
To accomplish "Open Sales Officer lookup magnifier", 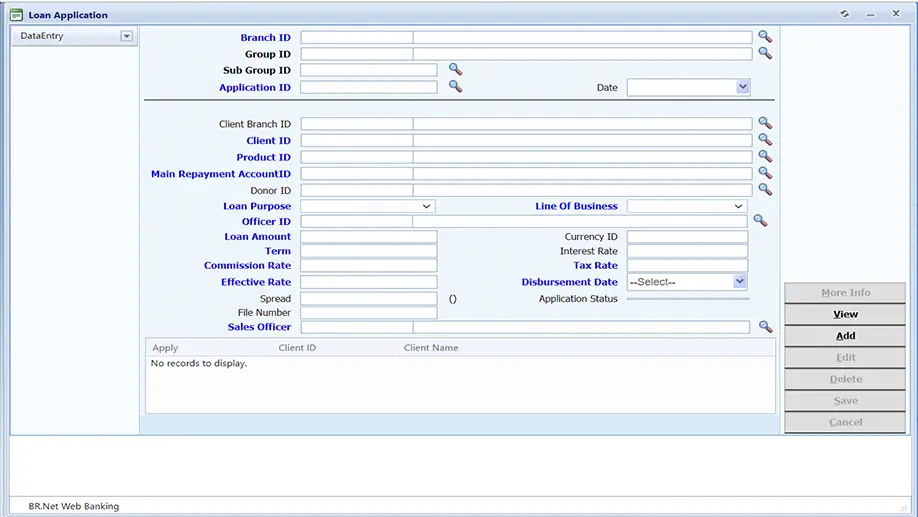I will 765,326.
